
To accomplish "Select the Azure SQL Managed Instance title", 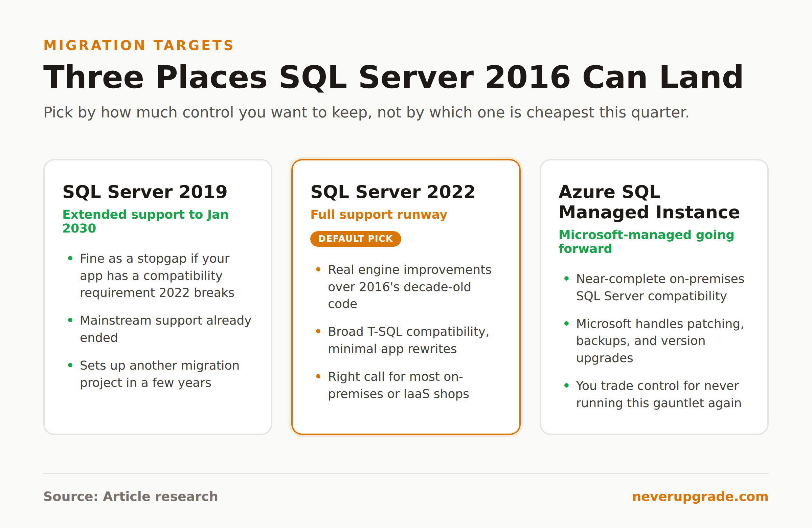I will tap(649, 202).
